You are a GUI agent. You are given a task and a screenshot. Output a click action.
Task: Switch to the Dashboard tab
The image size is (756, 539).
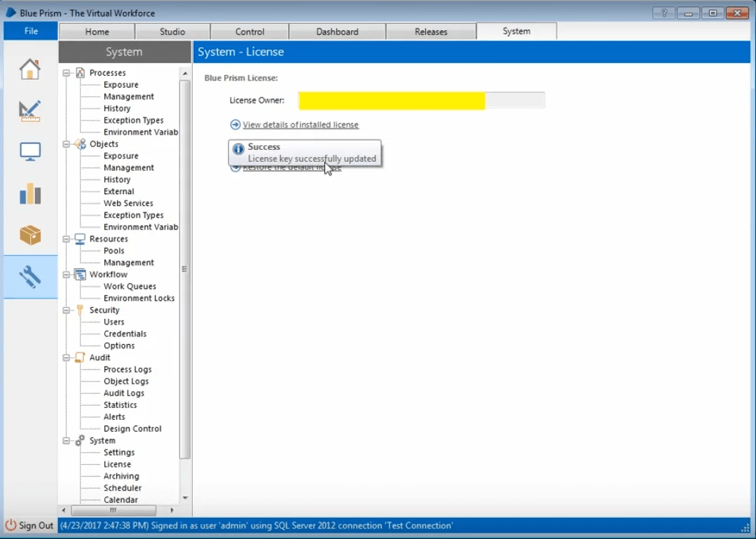pyautogui.click(x=337, y=32)
